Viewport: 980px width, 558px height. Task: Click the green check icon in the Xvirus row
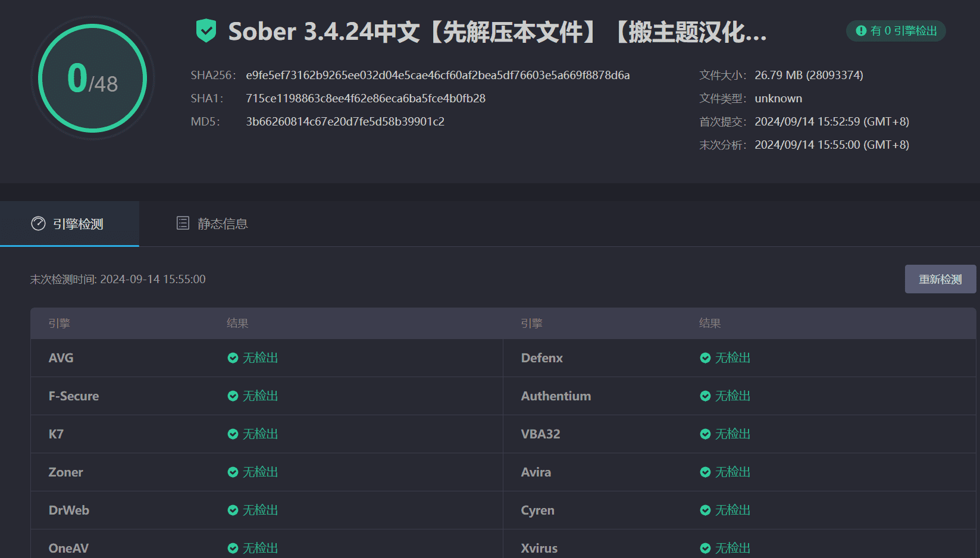(705, 548)
